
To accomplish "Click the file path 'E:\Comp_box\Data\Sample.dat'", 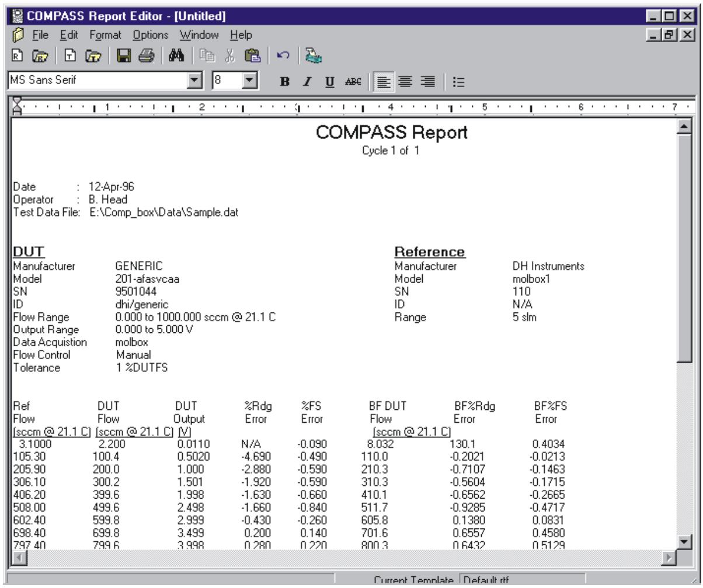I will click(x=164, y=211).
